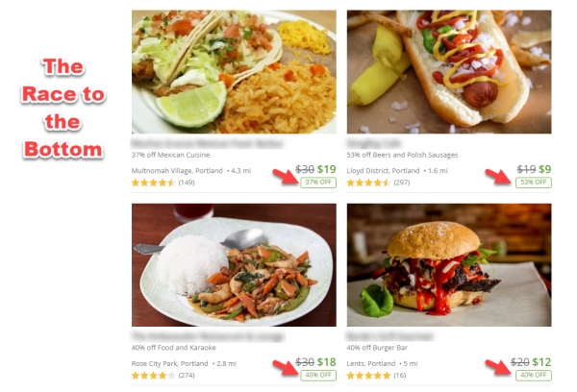Select the 40% off Burger Bar link

pos(377,348)
